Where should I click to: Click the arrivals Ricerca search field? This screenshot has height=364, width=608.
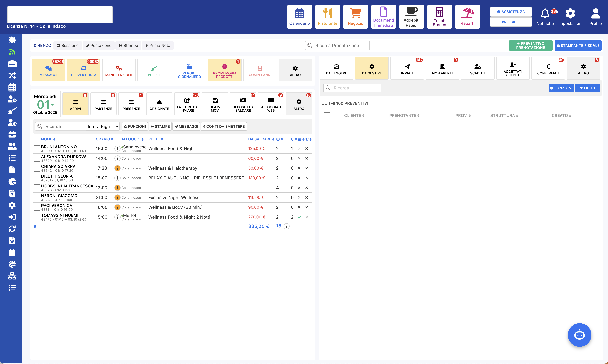click(60, 126)
